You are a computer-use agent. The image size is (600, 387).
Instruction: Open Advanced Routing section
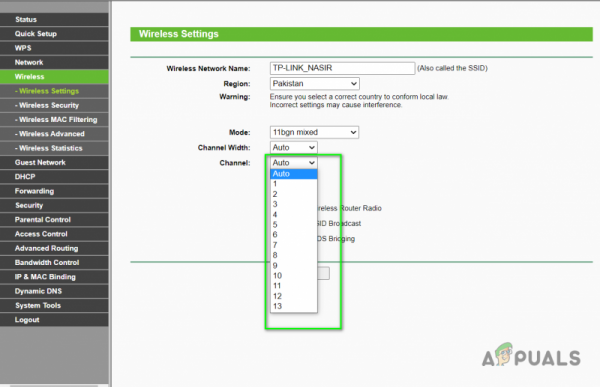coord(54,248)
